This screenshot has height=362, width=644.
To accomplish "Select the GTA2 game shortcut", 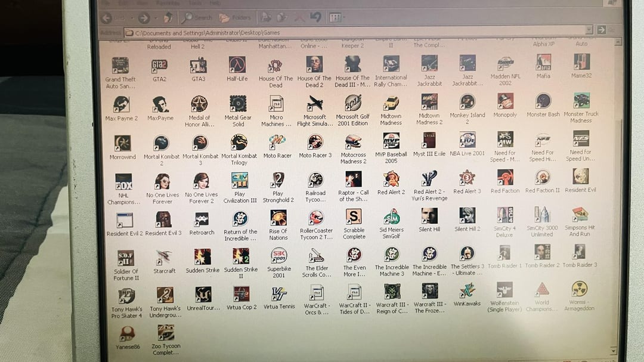I will click(159, 66).
